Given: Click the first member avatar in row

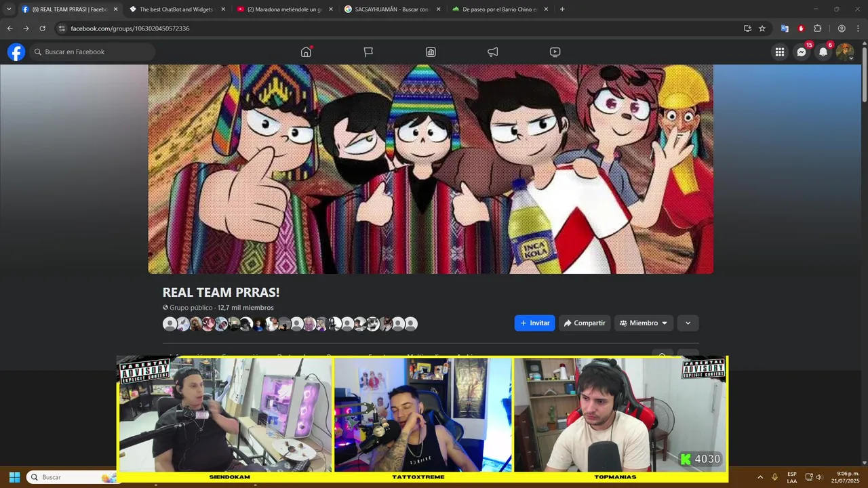Looking at the screenshot, I should [170, 324].
